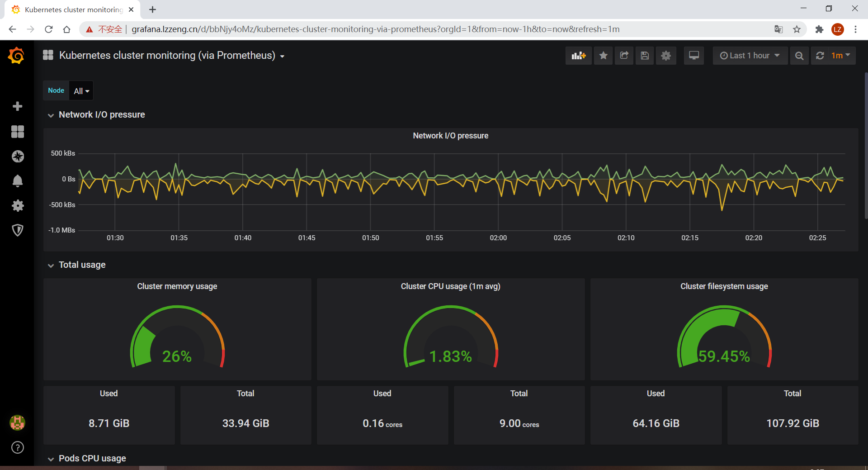The image size is (868, 470).
Task: Open dashboard settings gear in toolbar
Action: click(x=666, y=56)
